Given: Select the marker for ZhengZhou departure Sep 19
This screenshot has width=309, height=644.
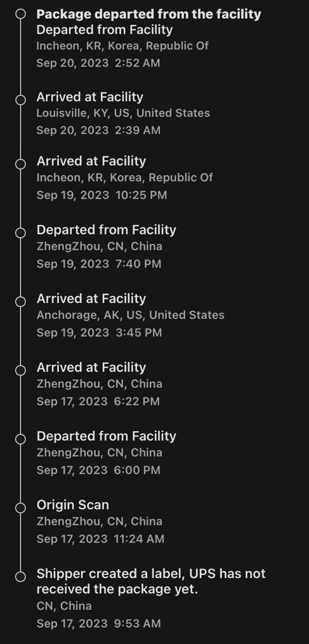Looking at the screenshot, I should point(20,233).
